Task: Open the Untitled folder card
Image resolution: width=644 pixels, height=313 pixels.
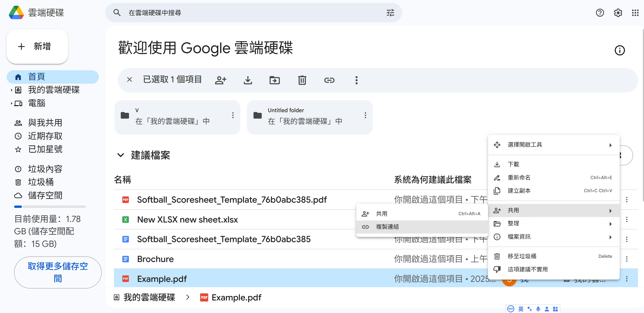Action: (310, 117)
